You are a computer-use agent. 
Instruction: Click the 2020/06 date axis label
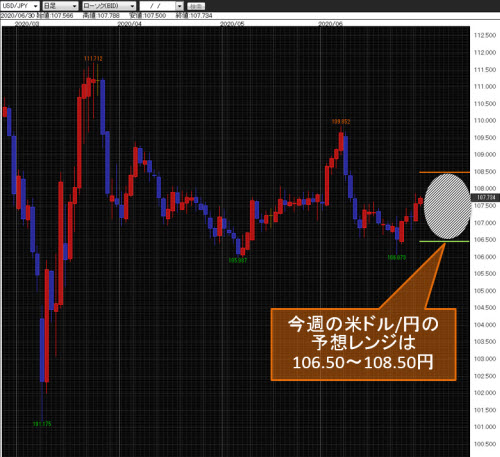(330, 24)
